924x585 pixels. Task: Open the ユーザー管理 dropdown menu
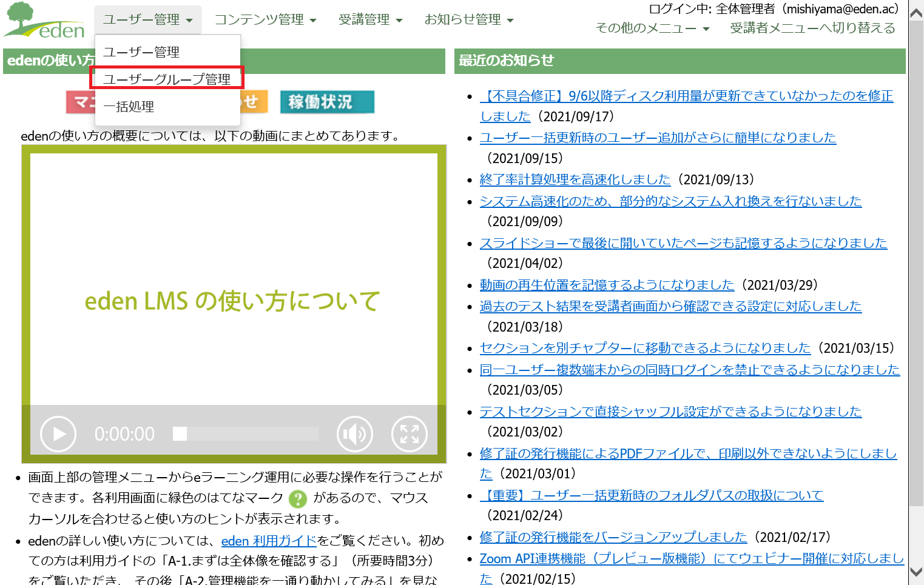pyautogui.click(x=148, y=19)
